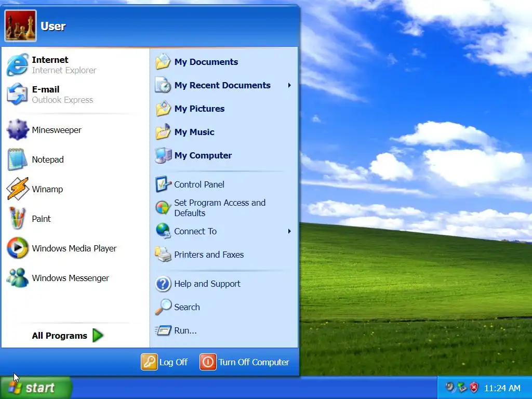Click the Outlook Express e-mail icon
Viewport: 532px width, 399px height.
(17, 95)
